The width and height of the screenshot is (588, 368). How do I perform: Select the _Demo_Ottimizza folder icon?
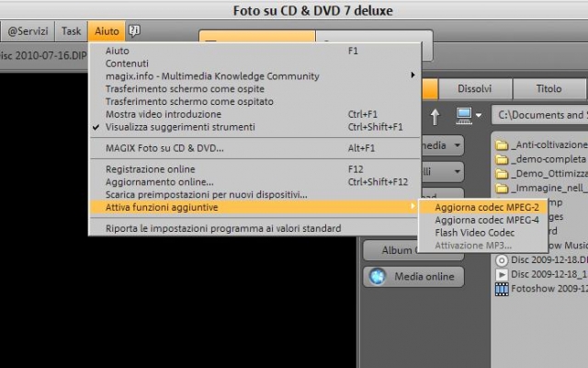click(502, 174)
